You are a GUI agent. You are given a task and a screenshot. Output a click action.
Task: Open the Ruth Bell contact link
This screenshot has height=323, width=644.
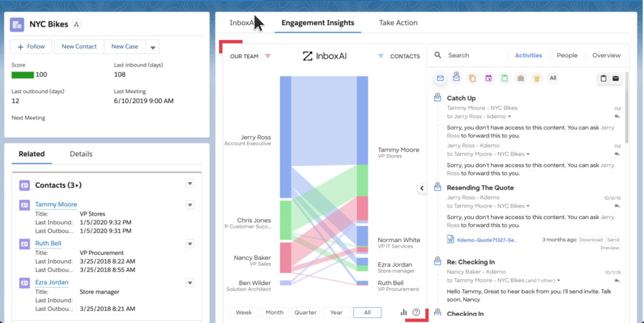pos(48,244)
